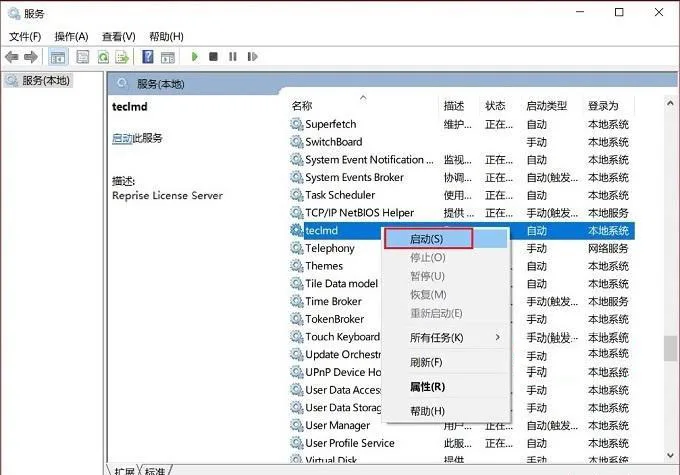Viewport: 680px width, 475px height.
Task: Click the gear icon beside System Events Broker
Action: click(297, 177)
